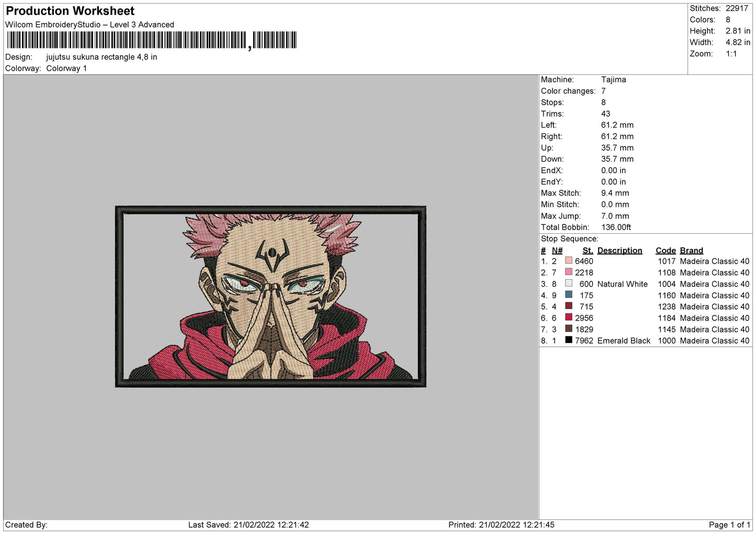Click the barcode under the software name
The width and height of the screenshot is (756, 534).
(x=152, y=40)
